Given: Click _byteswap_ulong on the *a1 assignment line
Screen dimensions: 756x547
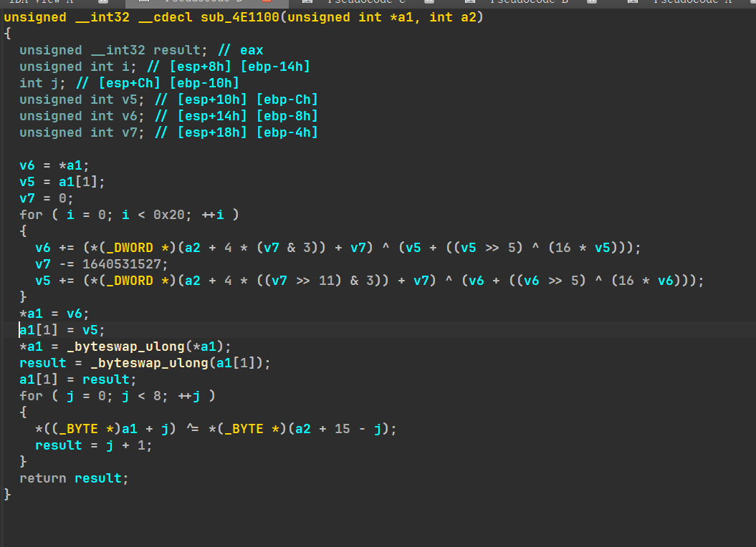Looking at the screenshot, I should pos(145,347).
